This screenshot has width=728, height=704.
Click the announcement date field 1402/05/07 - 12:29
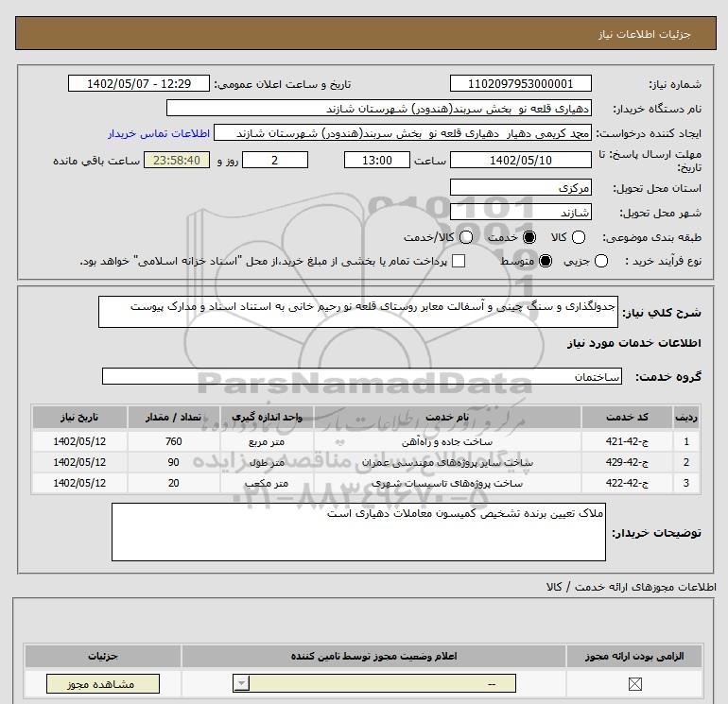[x=139, y=83]
